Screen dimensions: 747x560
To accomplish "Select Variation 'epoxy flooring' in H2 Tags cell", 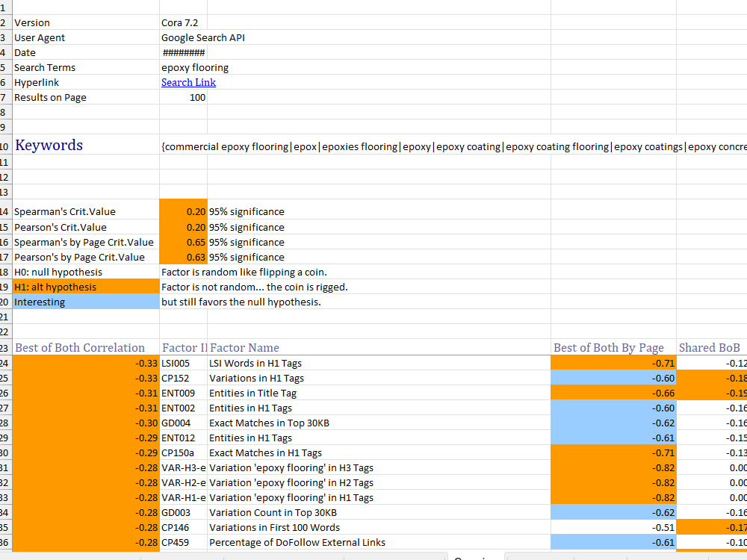I will coord(379,482).
